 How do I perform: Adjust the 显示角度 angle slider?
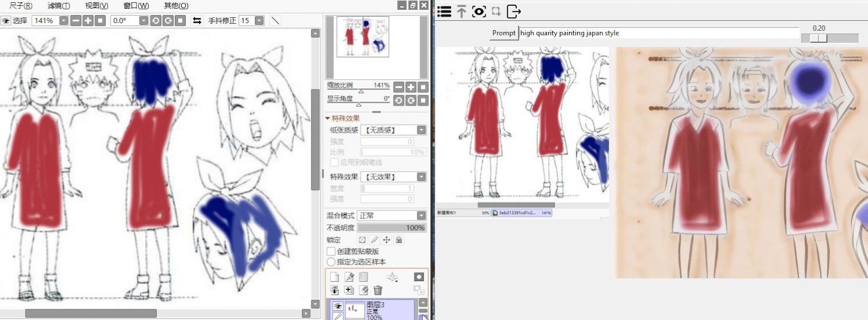coord(358,104)
